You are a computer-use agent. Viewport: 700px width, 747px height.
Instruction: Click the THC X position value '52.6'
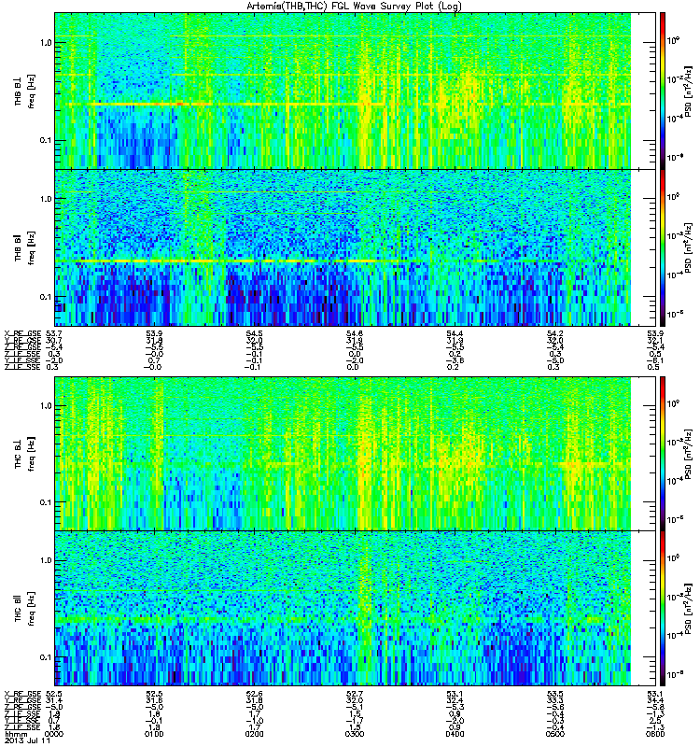coord(254,694)
